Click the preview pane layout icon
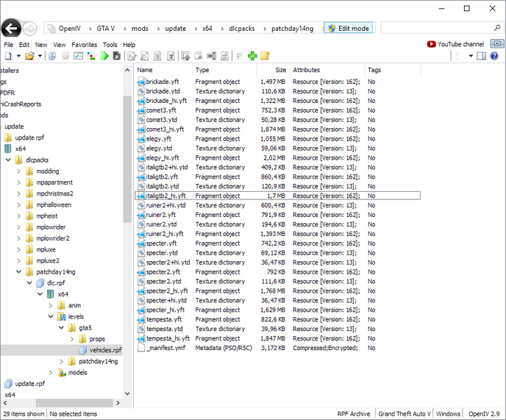This screenshot has height=420, width=506. point(482,56)
